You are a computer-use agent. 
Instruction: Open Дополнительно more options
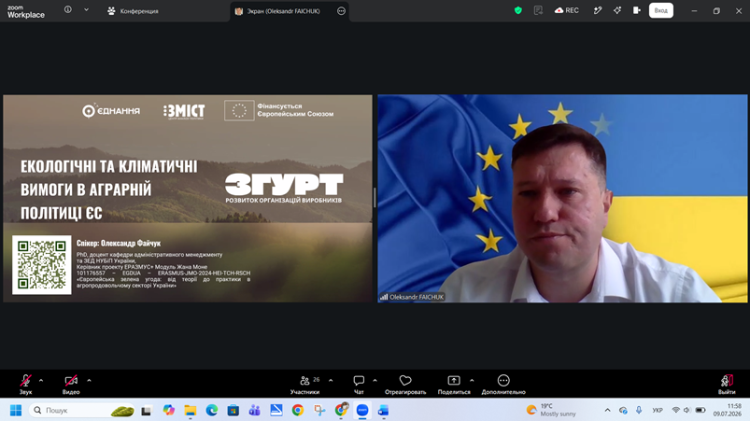click(503, 384)
